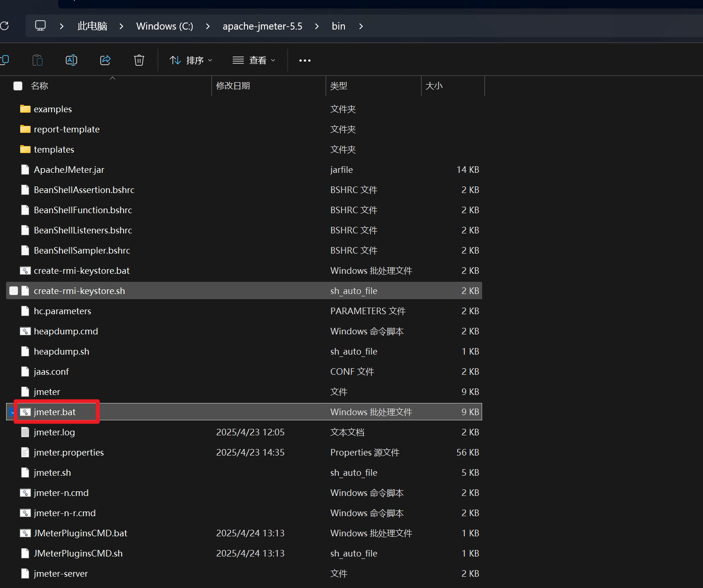The image size is (703, 588).
Task: Sort by the 大小 column header
Action: [x=434, y=86]
